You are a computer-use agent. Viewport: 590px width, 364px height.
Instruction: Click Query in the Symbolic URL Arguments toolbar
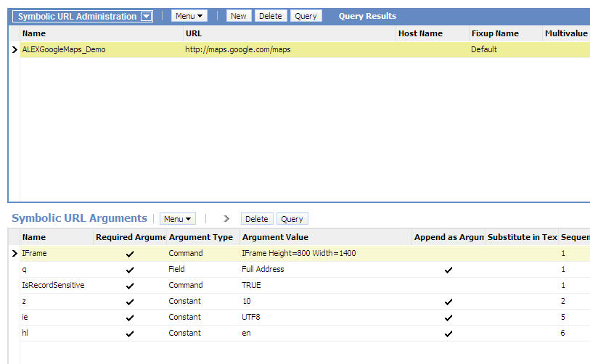(292, 219)
